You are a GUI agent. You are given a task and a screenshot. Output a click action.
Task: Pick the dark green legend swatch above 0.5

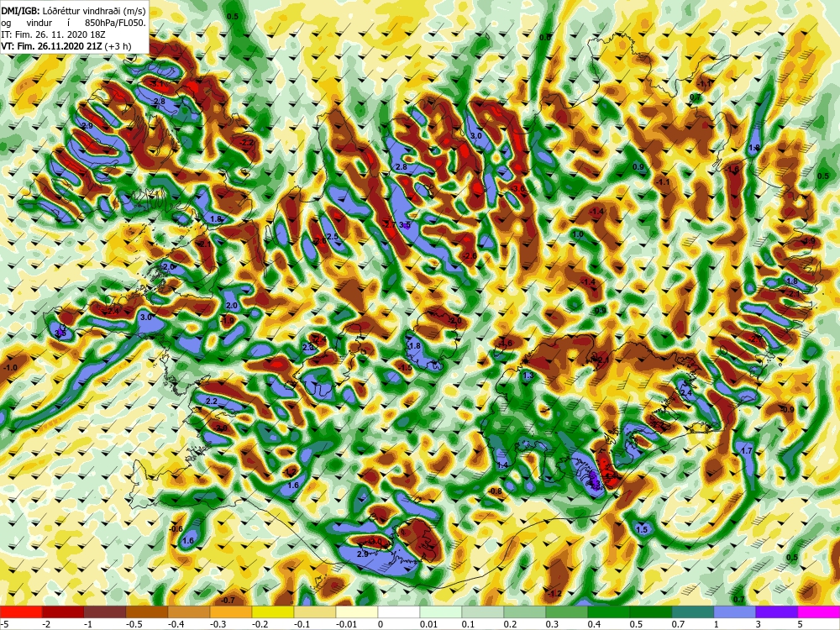tap(651, 612)
